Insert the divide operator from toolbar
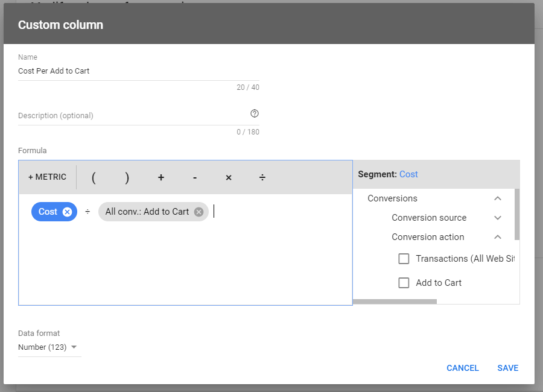The image size is (543, 392). 262,178
